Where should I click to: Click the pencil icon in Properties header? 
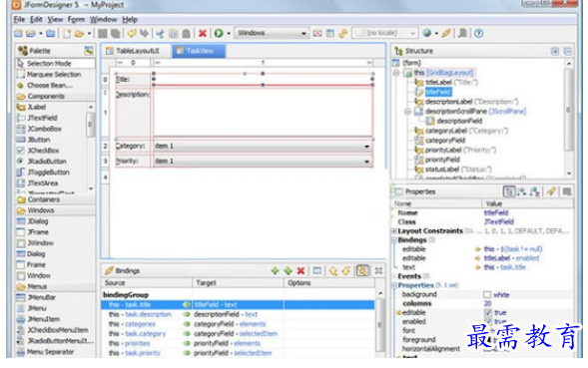pos(551,191)
